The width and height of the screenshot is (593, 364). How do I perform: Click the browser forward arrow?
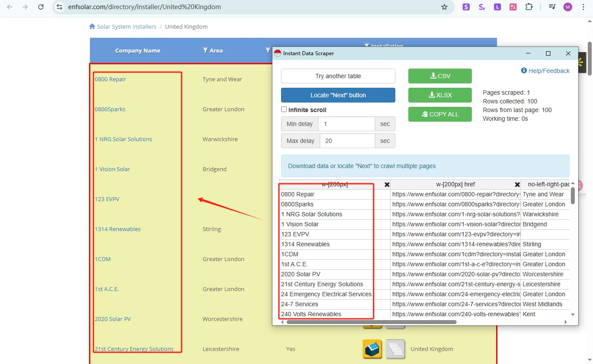[25, 7]
